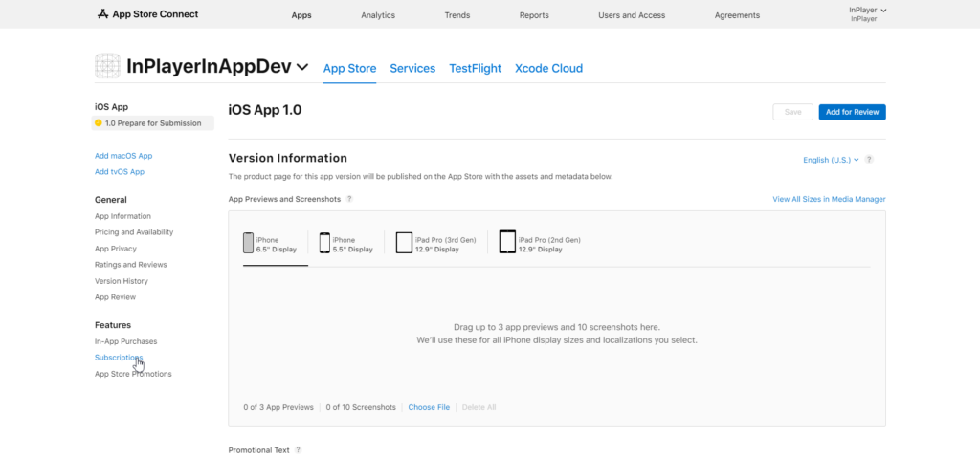Click the InPlayerInAppDev app placeholder icon

(x=107, y=66)
